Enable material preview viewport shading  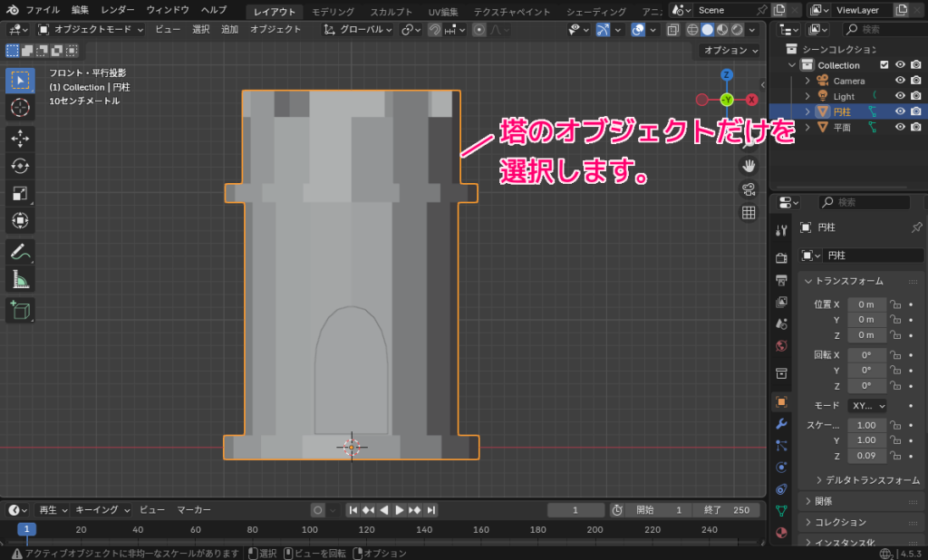(x=721, y=28)
